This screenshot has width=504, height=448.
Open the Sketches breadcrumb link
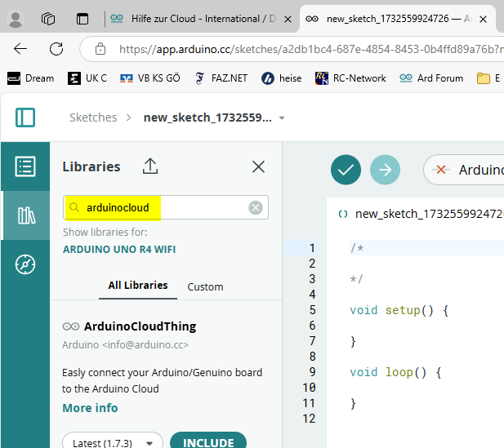[x=93, y=118]
